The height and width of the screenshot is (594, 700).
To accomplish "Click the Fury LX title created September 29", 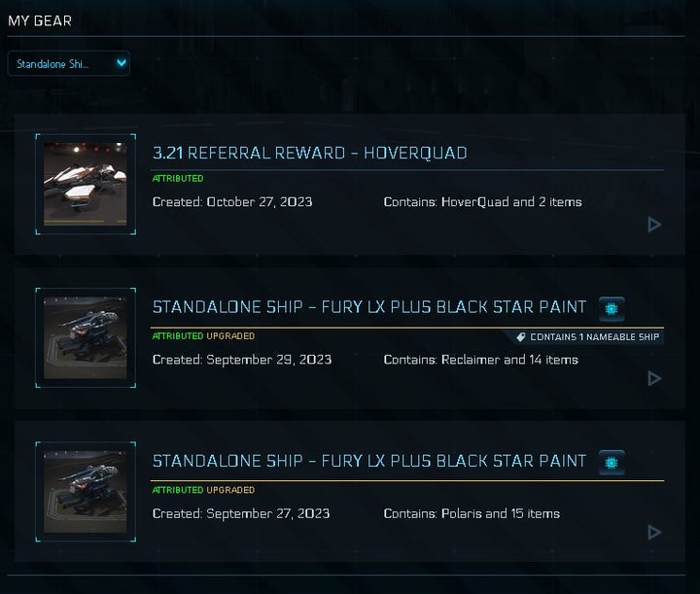I will click(x=369, y=307).
